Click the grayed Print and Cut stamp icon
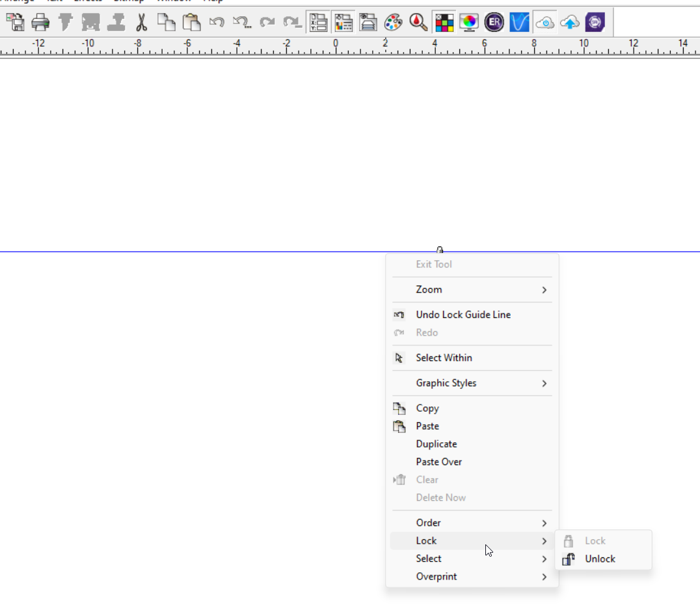The image size is (700, 612). (x=116, y=22)
